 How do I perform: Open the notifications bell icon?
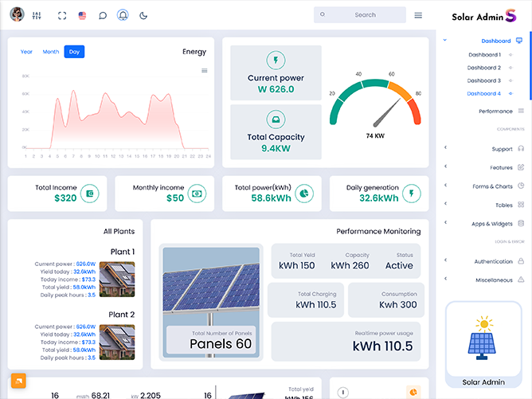[123, 15]
